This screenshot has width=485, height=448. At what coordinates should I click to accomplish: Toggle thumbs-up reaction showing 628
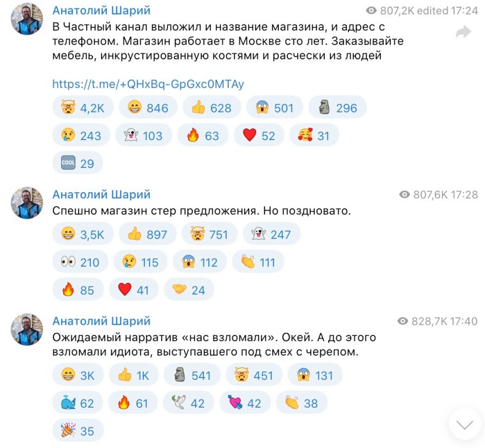click(212, 108)
